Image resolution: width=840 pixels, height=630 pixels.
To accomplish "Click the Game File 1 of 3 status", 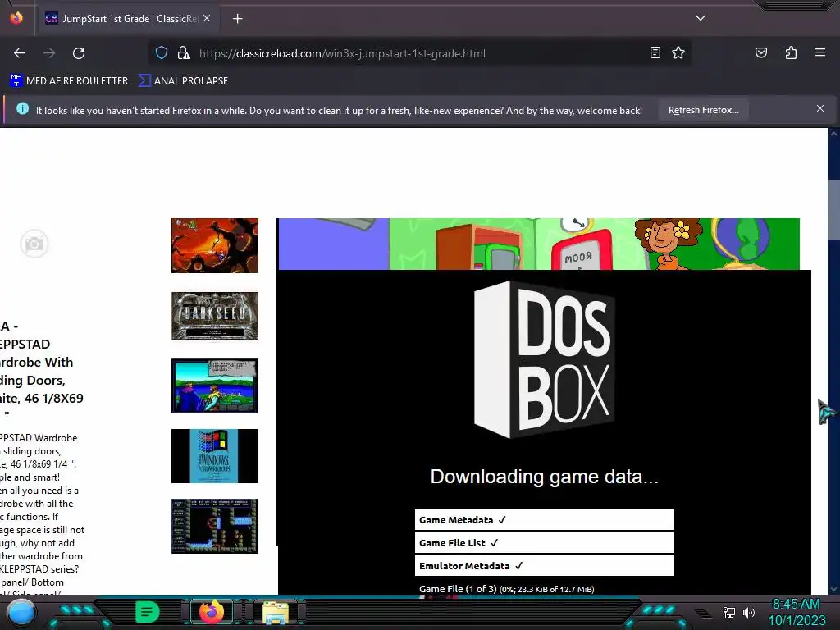I will (x=506, y=589).
